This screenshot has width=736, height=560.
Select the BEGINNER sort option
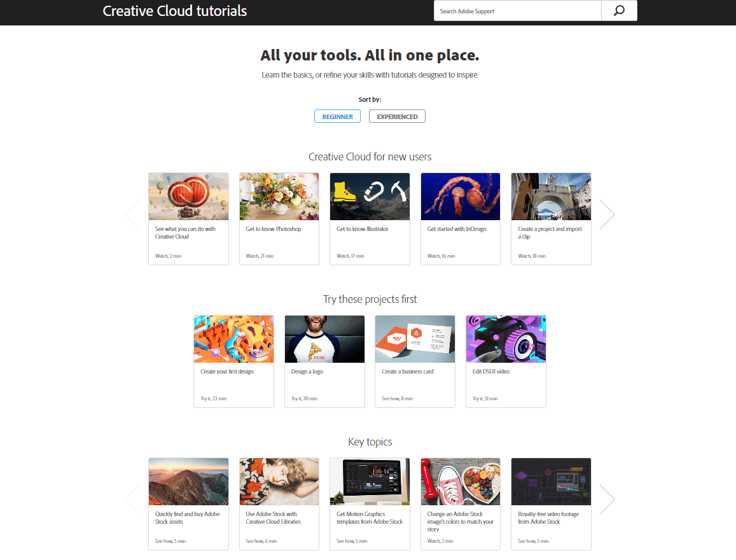[338, 116]
